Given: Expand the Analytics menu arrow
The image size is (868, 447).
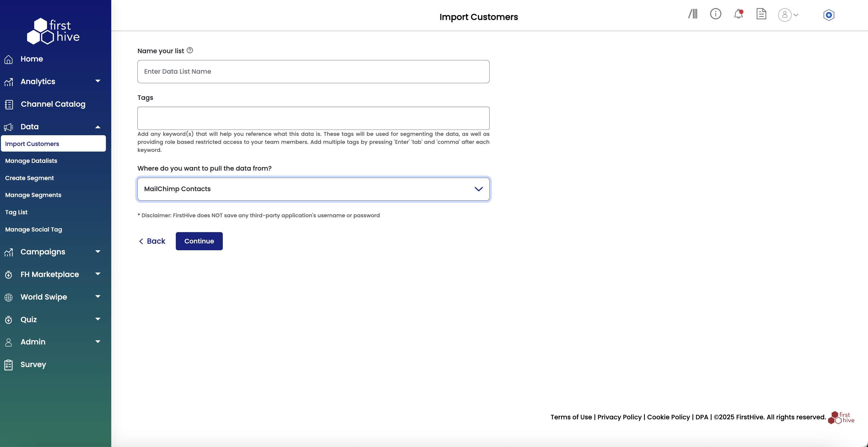Looking at the screenshot, I should tap(98, 81).
